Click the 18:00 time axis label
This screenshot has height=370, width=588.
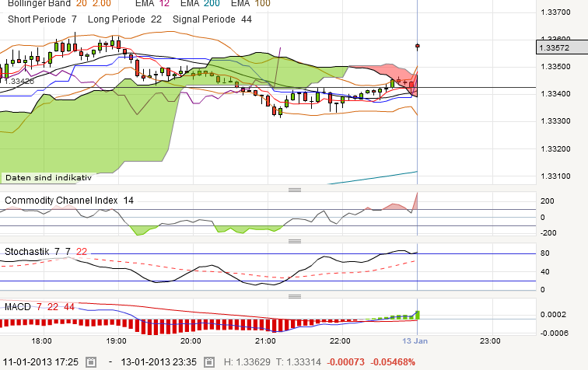41,340
